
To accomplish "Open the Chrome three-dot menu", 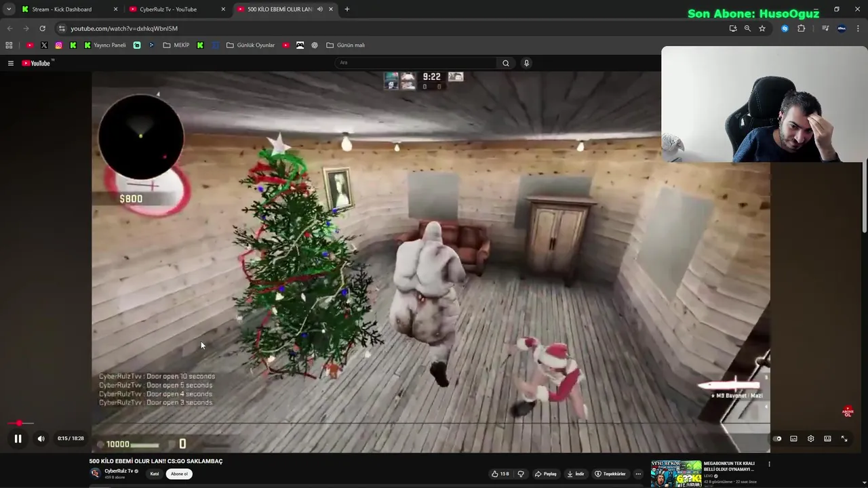I will tap(859, 28).
